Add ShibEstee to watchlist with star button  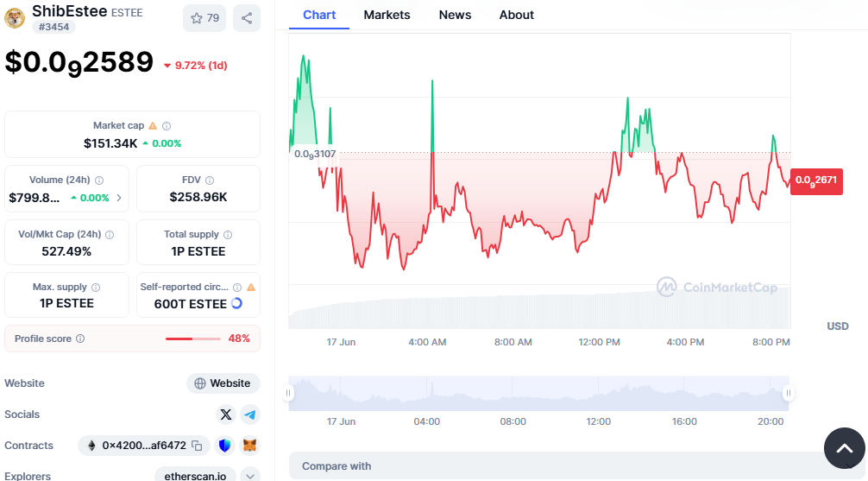coord(204,18)
